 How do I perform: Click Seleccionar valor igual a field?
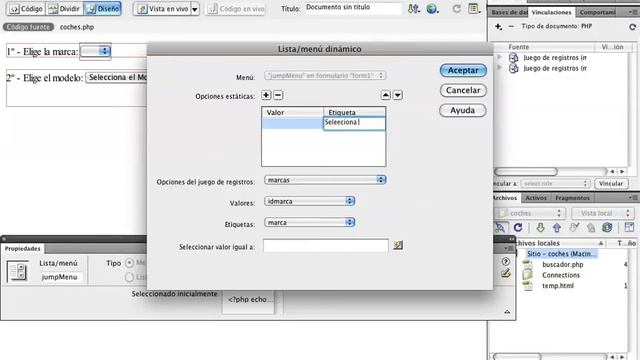(326, 246)
